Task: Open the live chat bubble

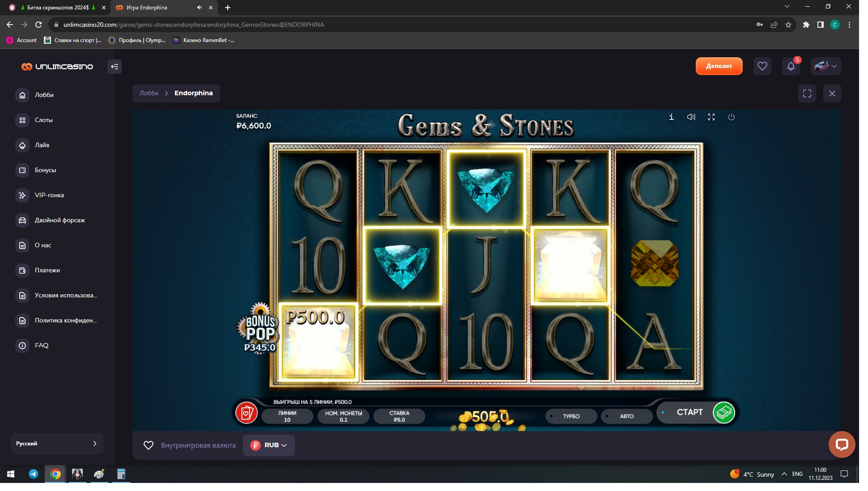Action: (x=841, y=444)
